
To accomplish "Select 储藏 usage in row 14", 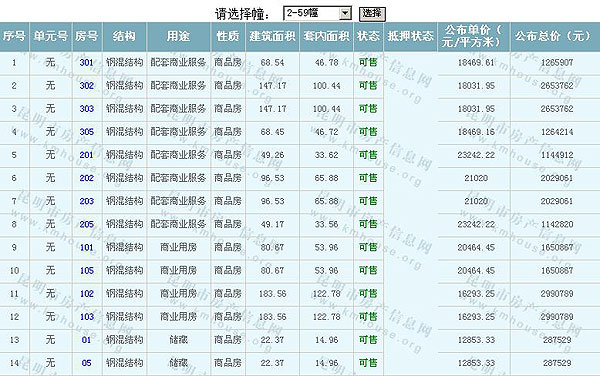I will point(178,363).
